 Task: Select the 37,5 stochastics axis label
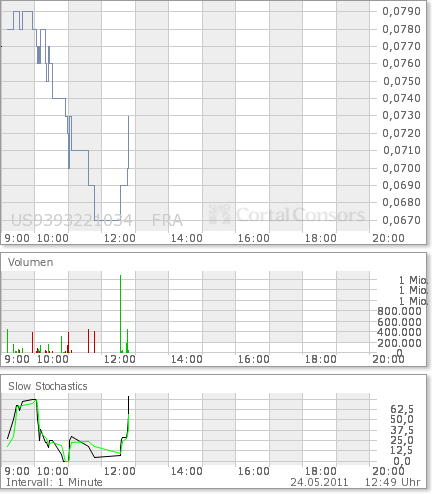[x=402, y=430]
